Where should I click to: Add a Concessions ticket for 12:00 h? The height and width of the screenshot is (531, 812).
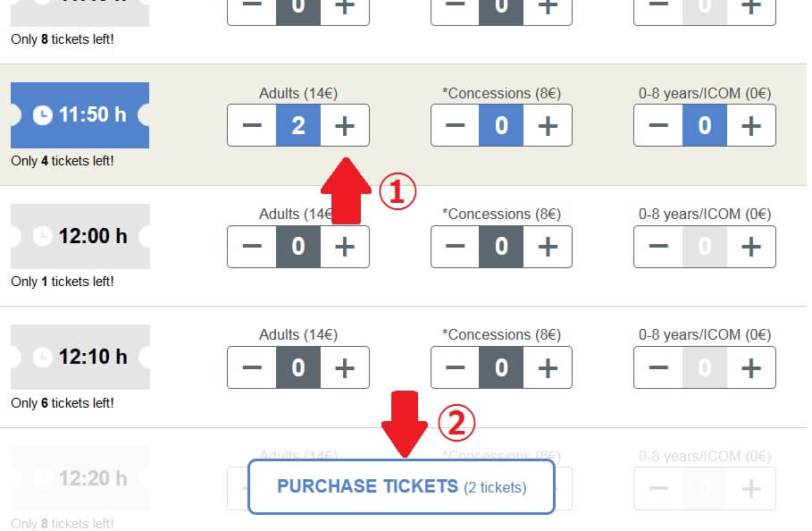click(x=548, y=247)
